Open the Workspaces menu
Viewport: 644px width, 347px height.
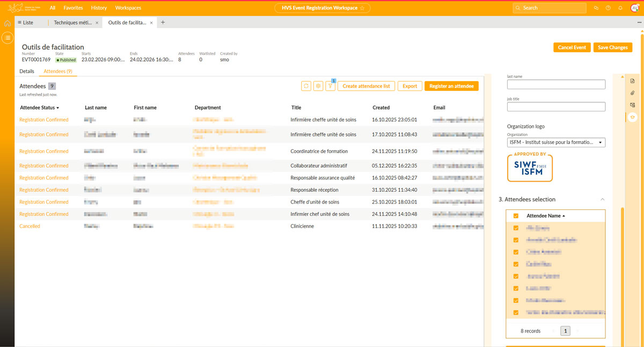point(128,8)
